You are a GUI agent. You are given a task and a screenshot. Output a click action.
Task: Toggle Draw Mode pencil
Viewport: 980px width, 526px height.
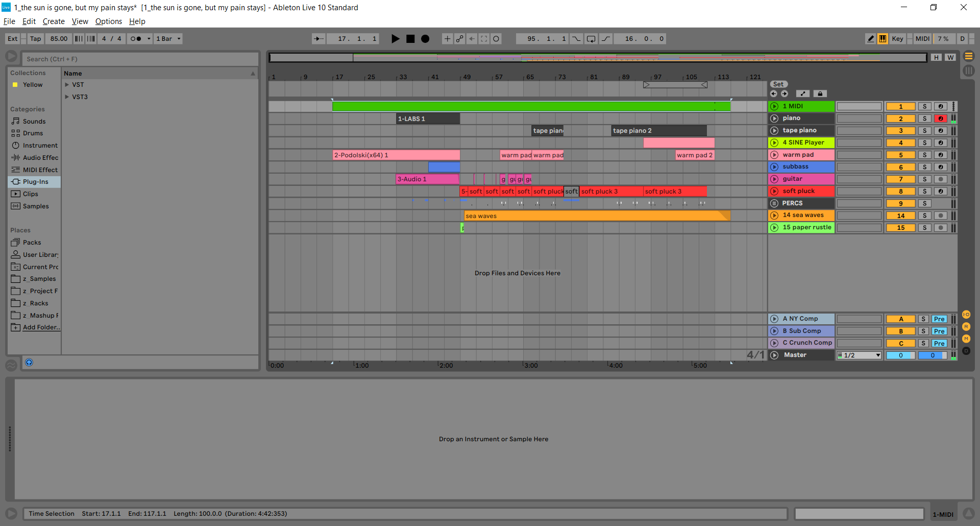point(871,39)
